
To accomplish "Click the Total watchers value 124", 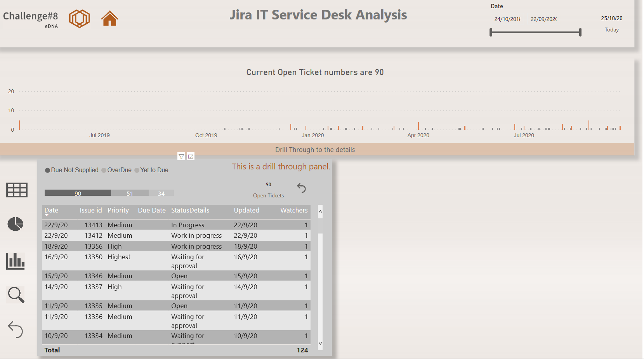I will tap(302, 350).
